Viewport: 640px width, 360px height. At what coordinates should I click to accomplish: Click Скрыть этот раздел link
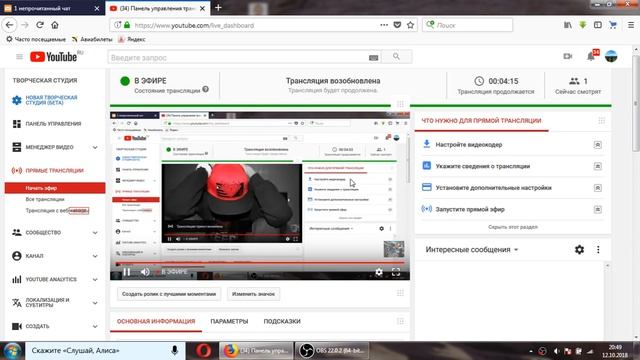click(x=513, y=227)
